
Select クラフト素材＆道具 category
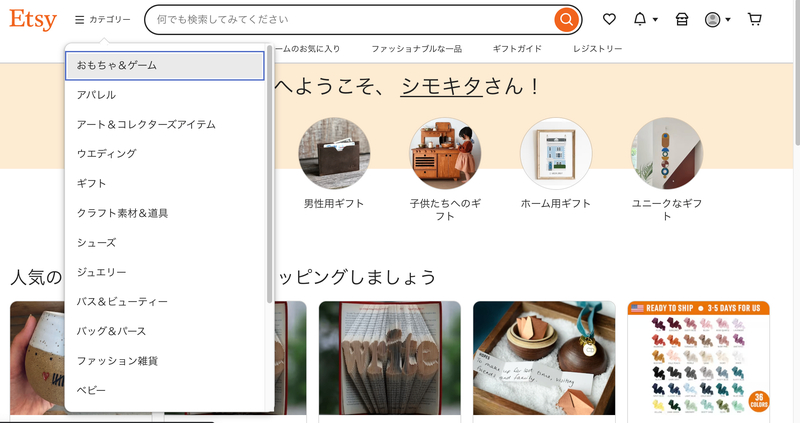[x=165, y=213]
